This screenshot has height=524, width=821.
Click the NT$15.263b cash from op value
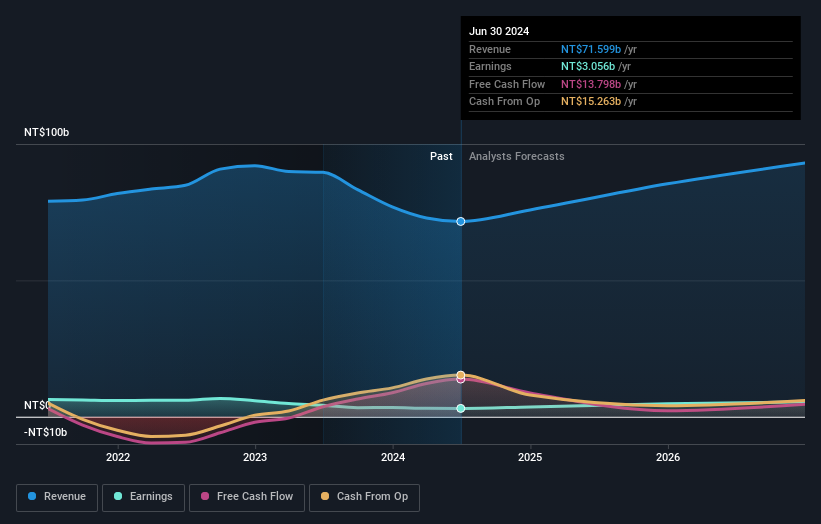[591, 102]
